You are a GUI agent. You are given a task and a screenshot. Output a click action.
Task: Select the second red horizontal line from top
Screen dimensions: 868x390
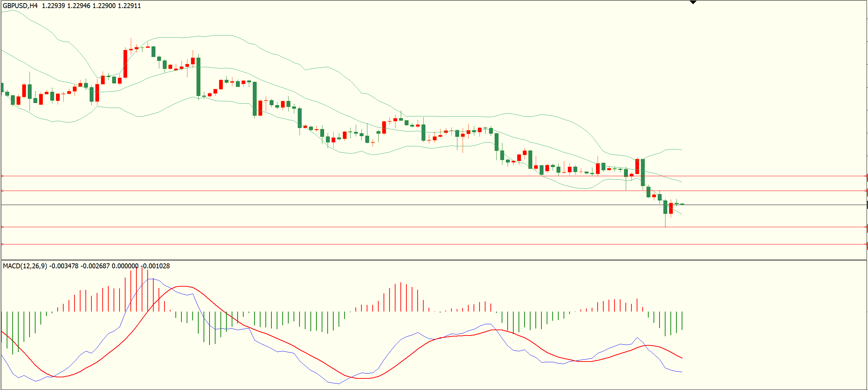(434, 191)
